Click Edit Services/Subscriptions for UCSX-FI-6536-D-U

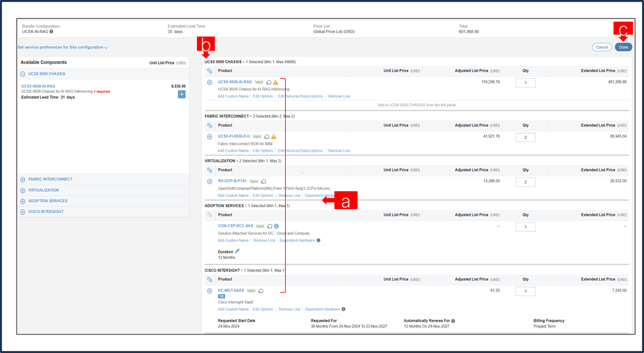[300, 151]
